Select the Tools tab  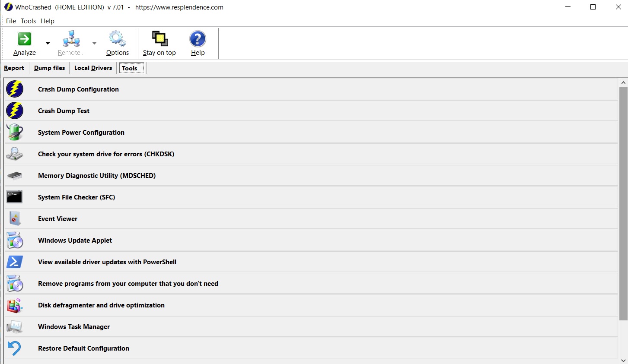[131, 68]
